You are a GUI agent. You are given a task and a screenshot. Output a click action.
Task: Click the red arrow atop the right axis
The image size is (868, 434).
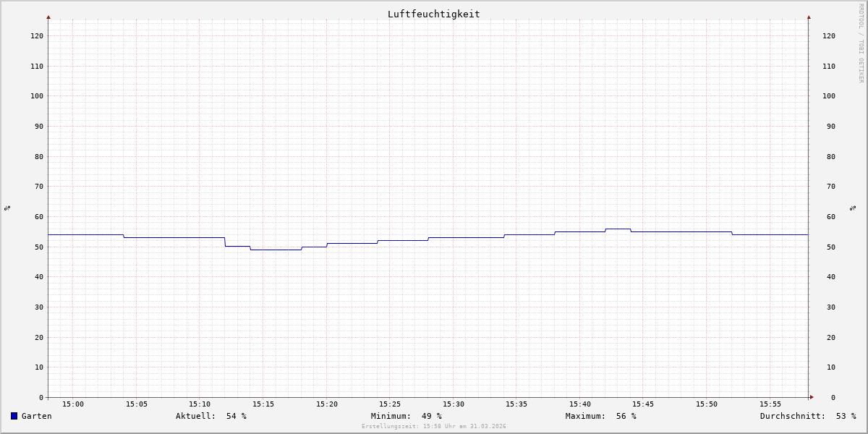tap(809, 17)
